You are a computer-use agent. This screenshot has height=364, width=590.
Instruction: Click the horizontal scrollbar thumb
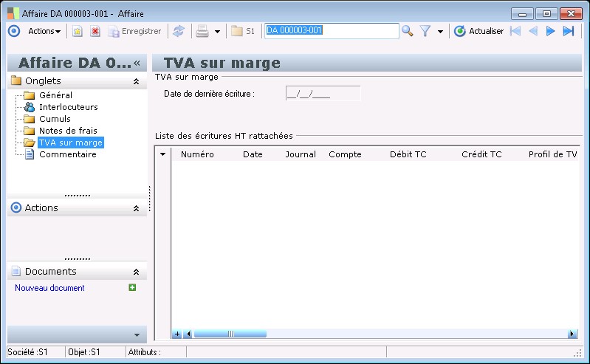coord(230,334)
